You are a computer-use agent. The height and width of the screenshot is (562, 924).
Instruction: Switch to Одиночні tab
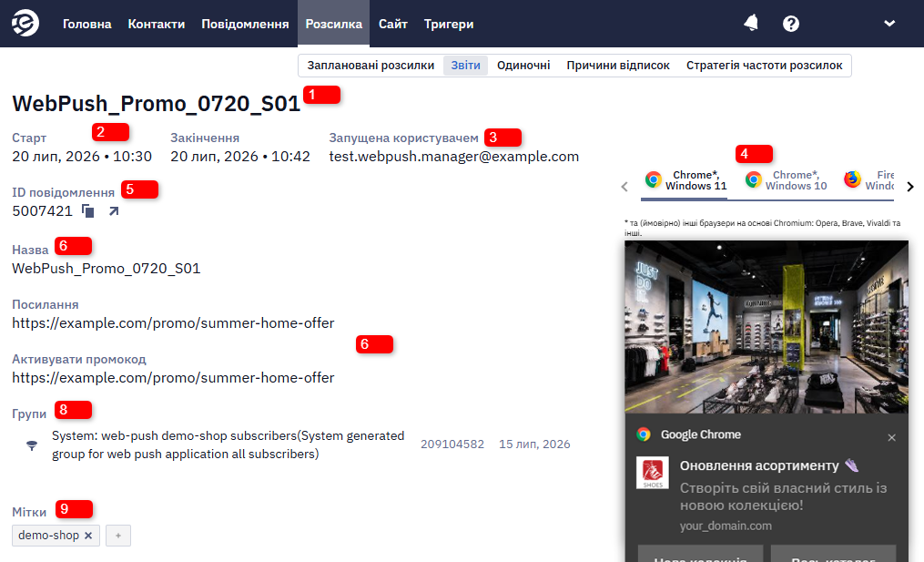click(523, 66)
